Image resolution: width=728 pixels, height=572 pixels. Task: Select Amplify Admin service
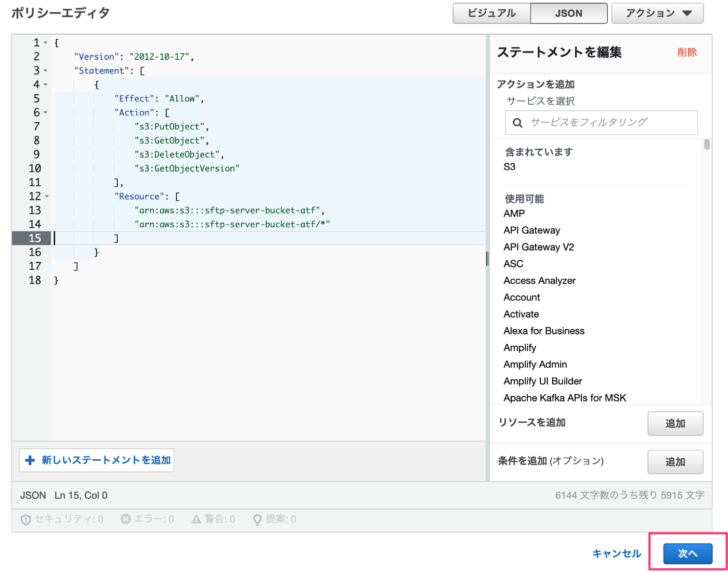coord(535,365)
